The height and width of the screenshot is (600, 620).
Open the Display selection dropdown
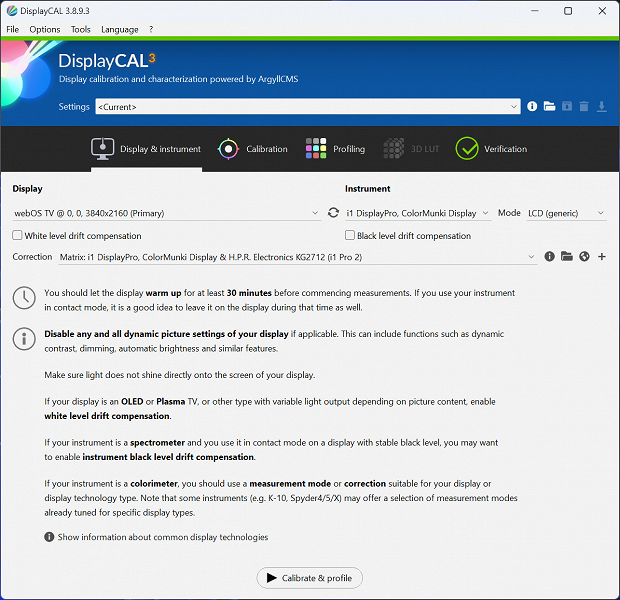point(166,213)
